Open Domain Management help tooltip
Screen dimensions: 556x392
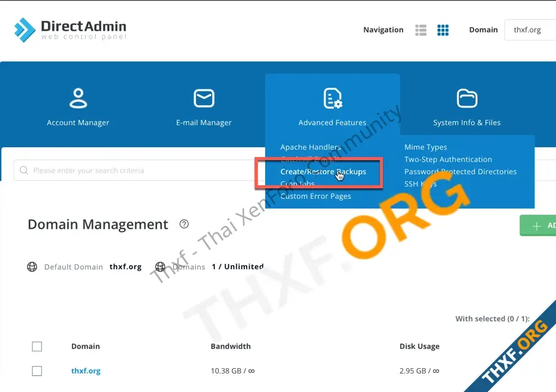point(183,224)
